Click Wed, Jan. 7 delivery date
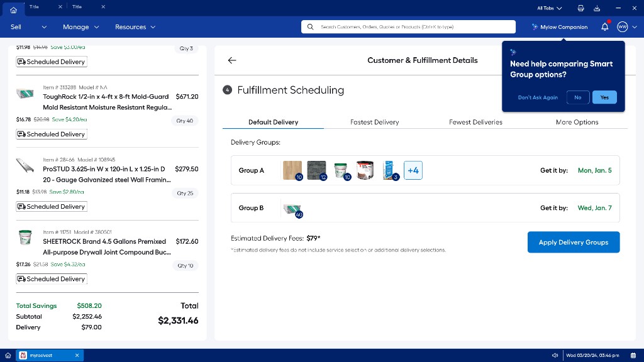644x362 pixels. coord(595,207)
